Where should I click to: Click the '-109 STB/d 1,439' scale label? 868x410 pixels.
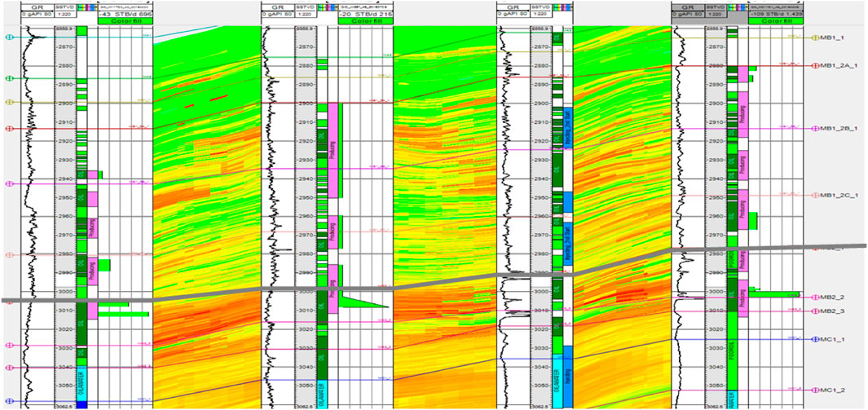(776, 14)
